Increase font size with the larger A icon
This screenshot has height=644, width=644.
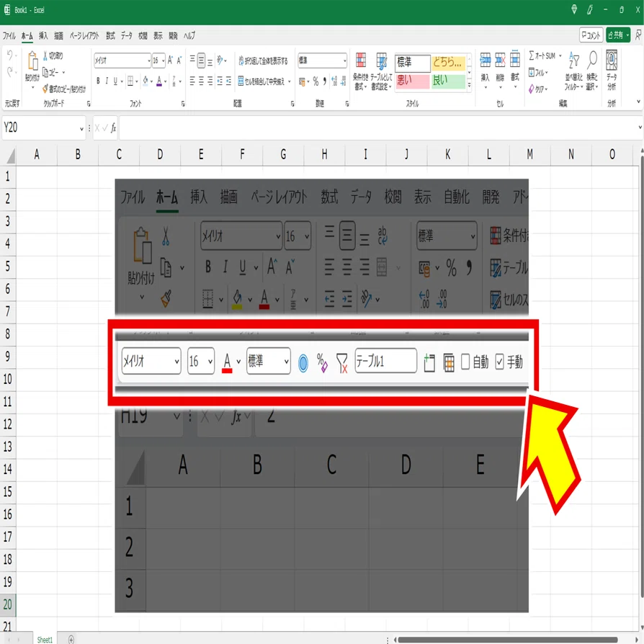click(x=170, y=61)
